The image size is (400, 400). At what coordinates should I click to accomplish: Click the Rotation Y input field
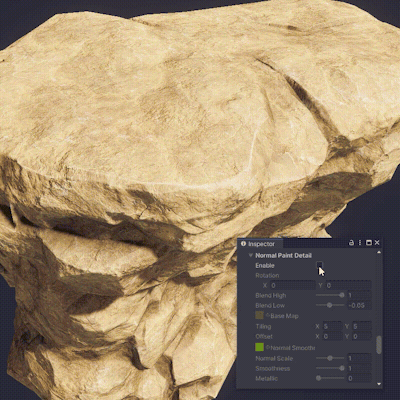(x=348, y=285)
